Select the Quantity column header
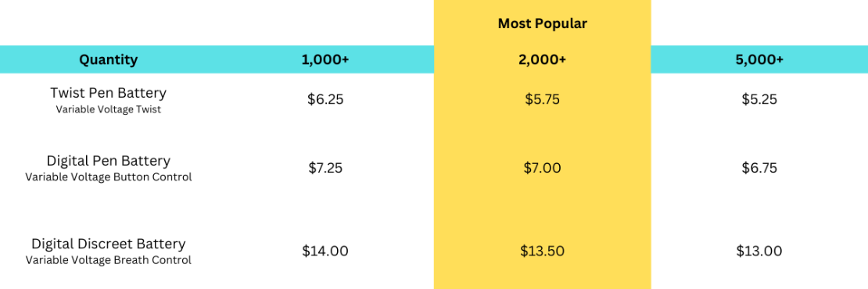868x289 pixels. click(109, 59)
